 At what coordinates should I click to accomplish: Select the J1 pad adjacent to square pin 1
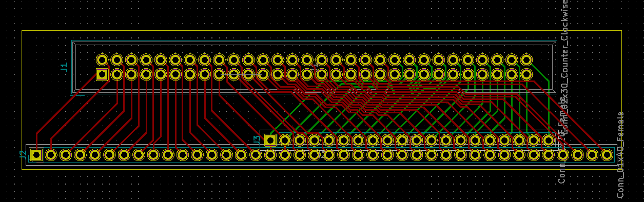click(117, 74)
